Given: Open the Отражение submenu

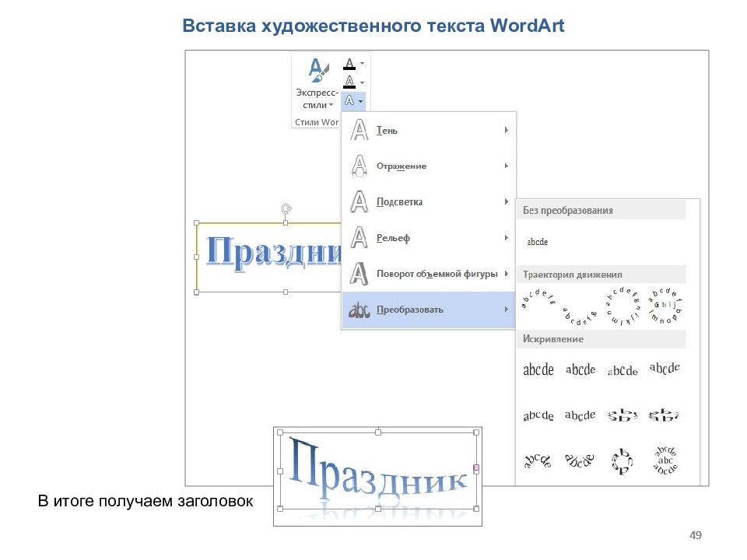Looking at the screenshot, I should click(x=429, y=166).
